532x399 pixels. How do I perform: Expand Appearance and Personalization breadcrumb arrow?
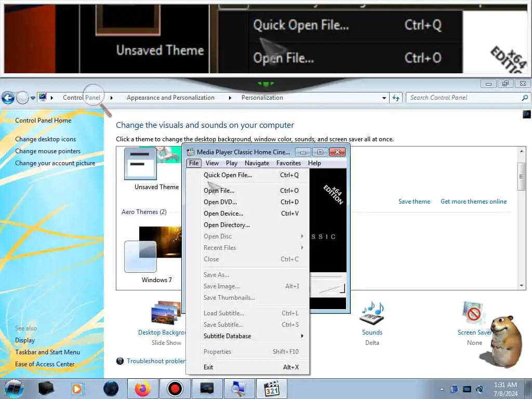click(230, 98)
